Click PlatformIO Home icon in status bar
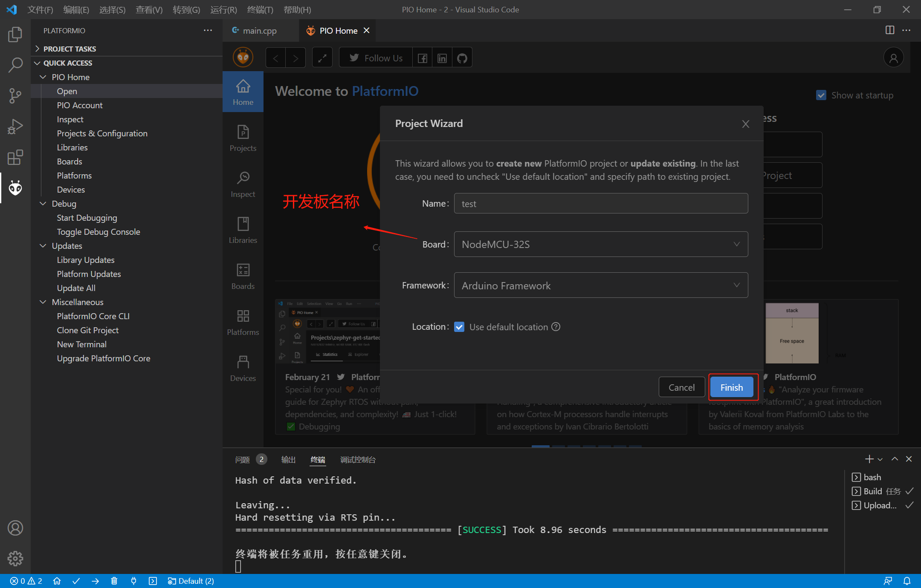 click(57, 581)
